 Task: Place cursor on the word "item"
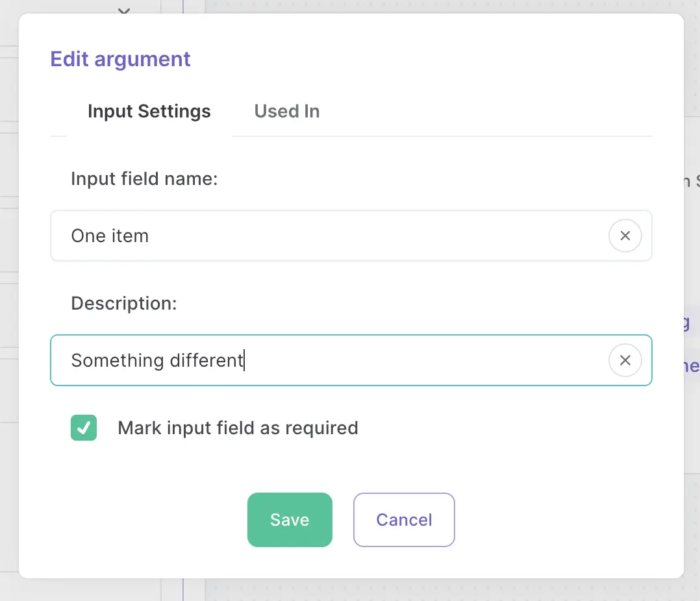point(130,236)
